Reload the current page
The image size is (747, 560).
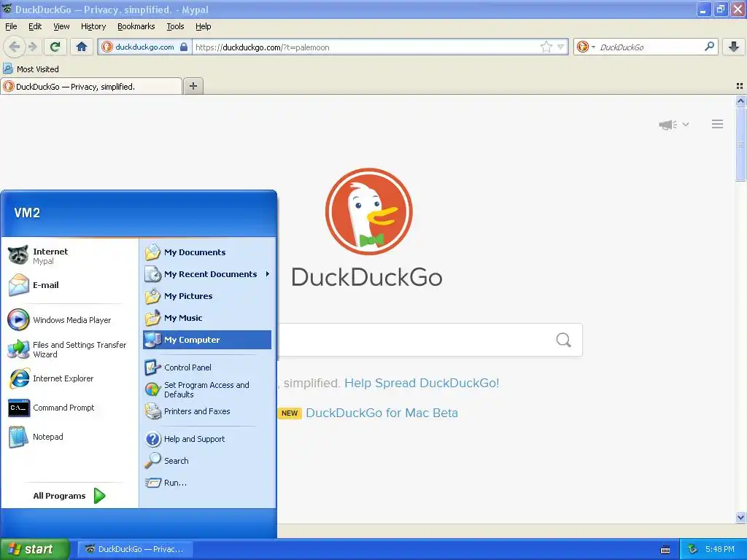55,47
